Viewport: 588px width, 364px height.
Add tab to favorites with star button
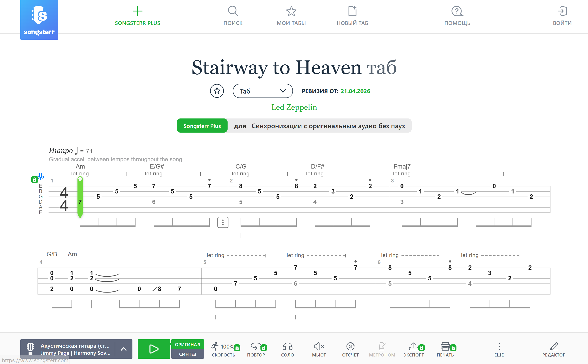click(217, 91)
